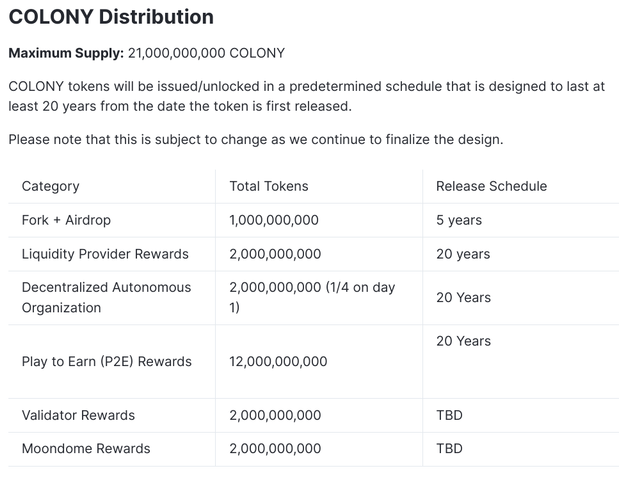The height and width of the screenshot is (480, 619).
Task: Select the Validator Rewards row label
Action: pos(78,415)
